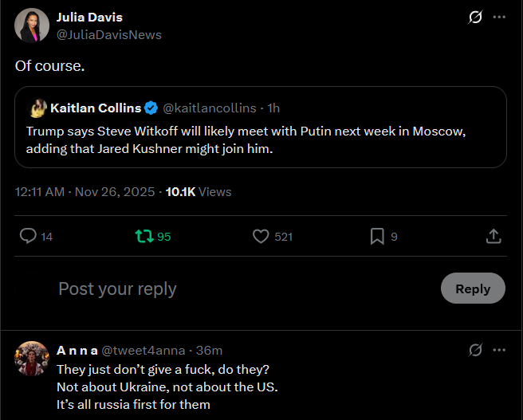Viewport: 523px width, 420px height.
Task: Click the Grok icon on Anna's reply
Action: point(475,350)
